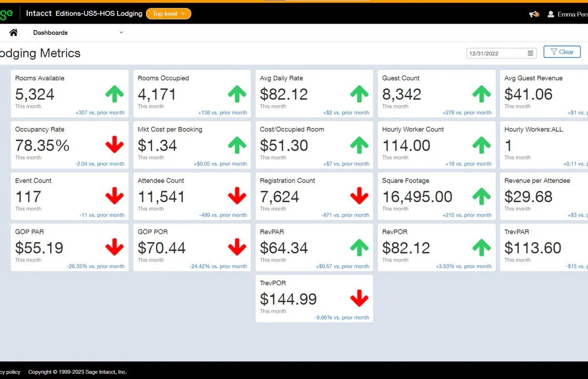
Task: Click the Rooms Available green up arrow
Action: pyautogui.click(x=114, y=94)
